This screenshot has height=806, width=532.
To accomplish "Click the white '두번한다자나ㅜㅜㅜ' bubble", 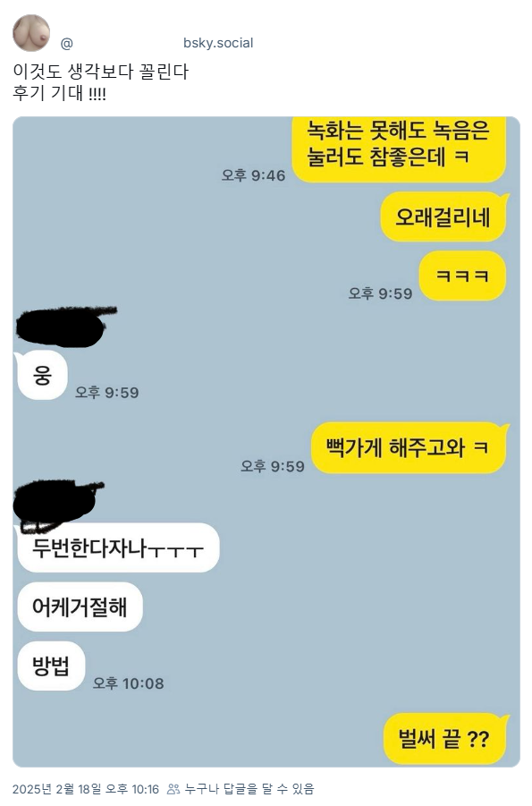I will [x=118, y=548].
